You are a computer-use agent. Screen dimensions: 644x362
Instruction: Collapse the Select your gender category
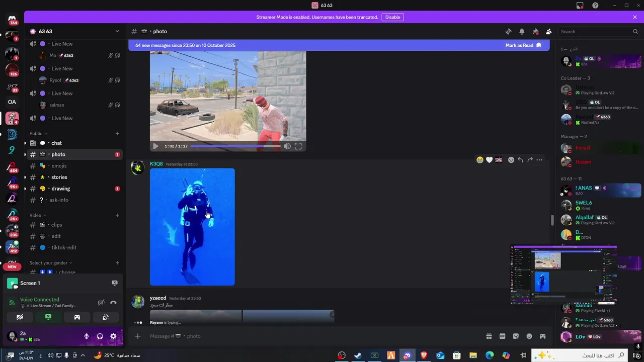tap(50, 263)
